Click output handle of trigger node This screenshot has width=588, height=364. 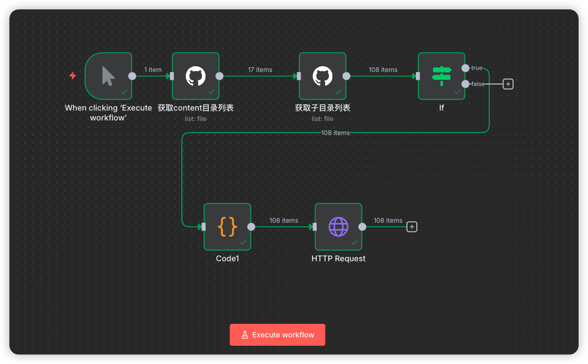pyautogui.click(x=132, y=76)
